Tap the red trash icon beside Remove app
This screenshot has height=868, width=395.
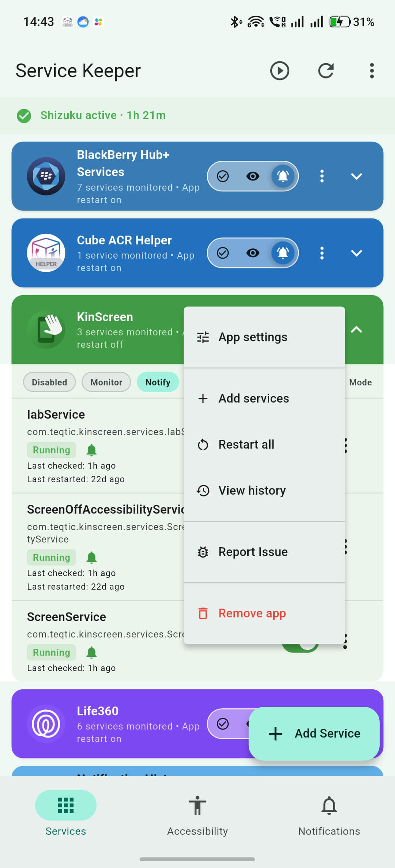coord(203,613)
